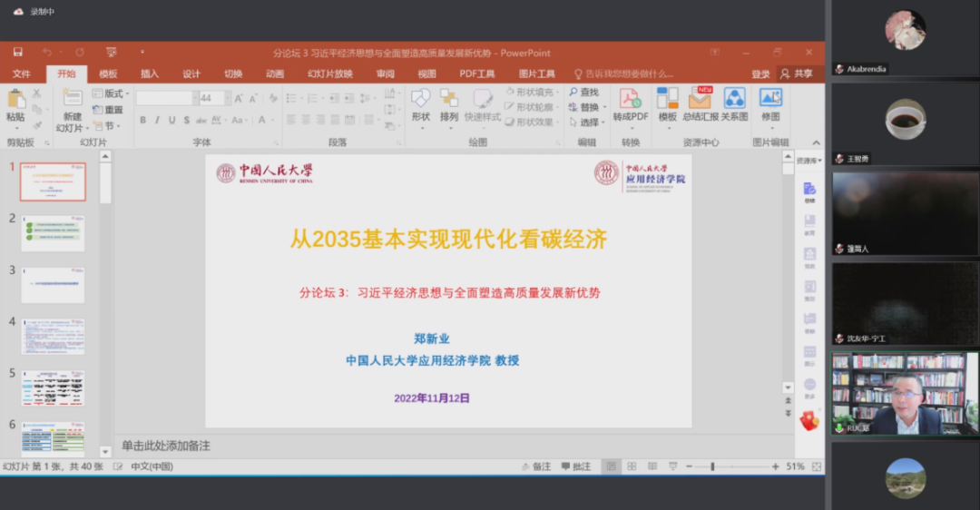Image resolution: width=980 pixels, height=510 pixels.
Task: Expand the 版式 layout dropdown
Action: (112, 93)
